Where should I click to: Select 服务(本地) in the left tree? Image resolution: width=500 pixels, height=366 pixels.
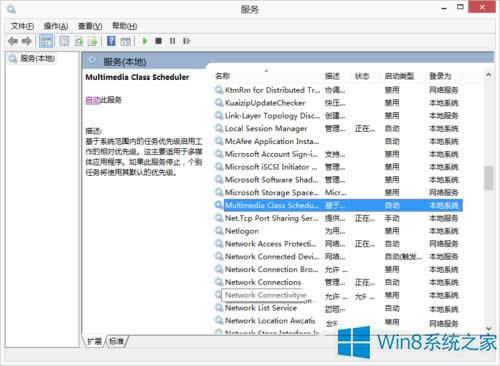(x=37, y=59)
